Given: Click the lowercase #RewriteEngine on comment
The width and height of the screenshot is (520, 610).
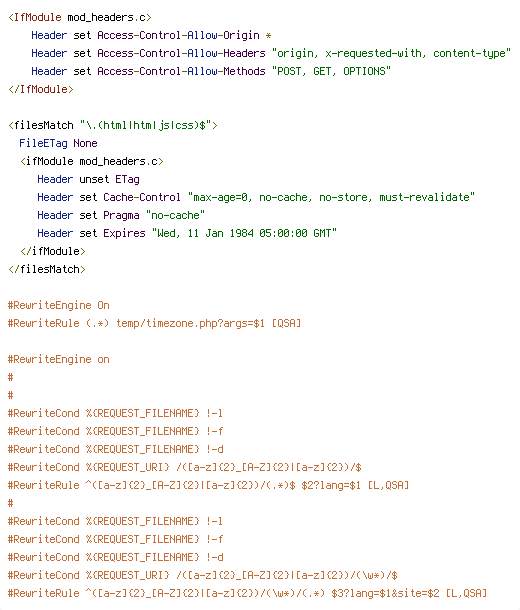Looking at the screenshot, I should 59,359.
